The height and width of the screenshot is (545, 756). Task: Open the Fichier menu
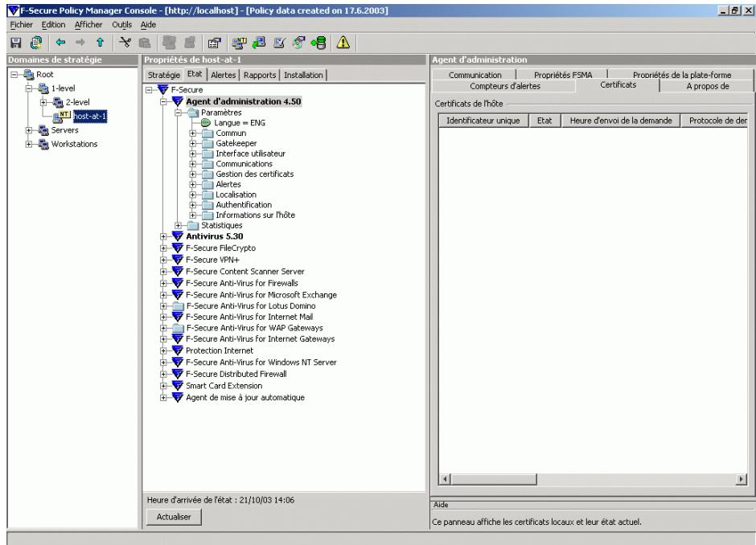21,25
